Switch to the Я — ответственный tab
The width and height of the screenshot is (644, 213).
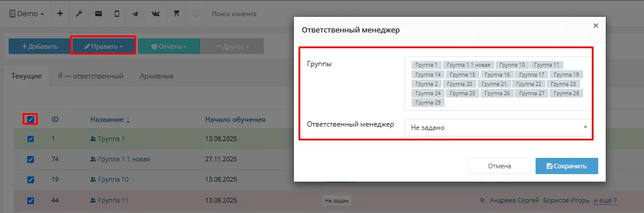92,76
